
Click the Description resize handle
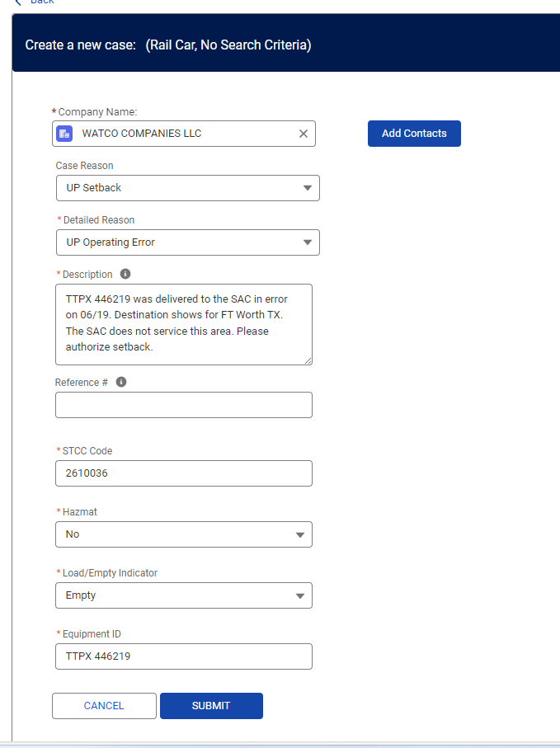308,361
